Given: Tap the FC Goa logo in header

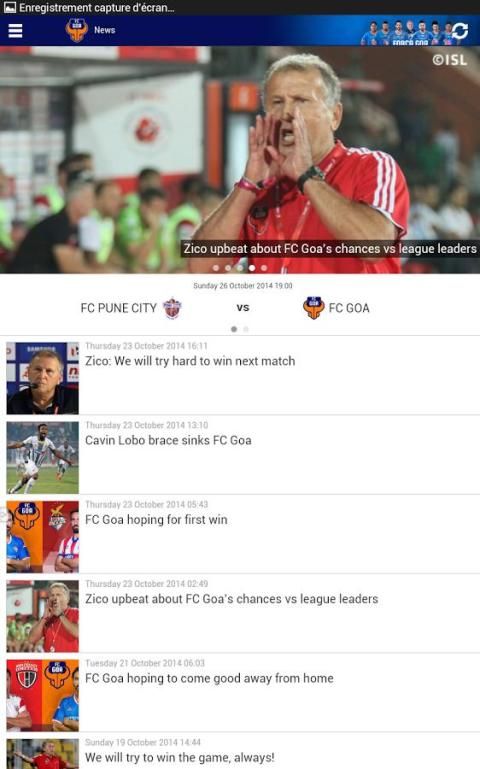Looking at the screenshot, I should pyautogui.click(x=77, y=30).
